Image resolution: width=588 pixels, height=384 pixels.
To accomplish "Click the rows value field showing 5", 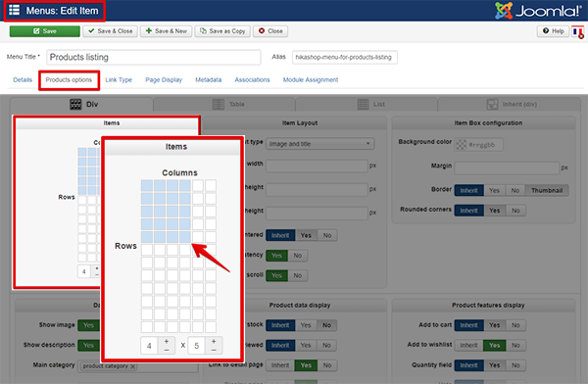I will pyautogui.click(x=197, y=346).
